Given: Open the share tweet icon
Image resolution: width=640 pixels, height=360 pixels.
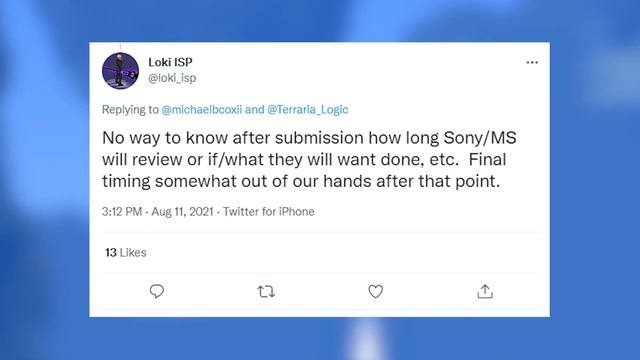Looking at the screenshot, I should point(485,291).
